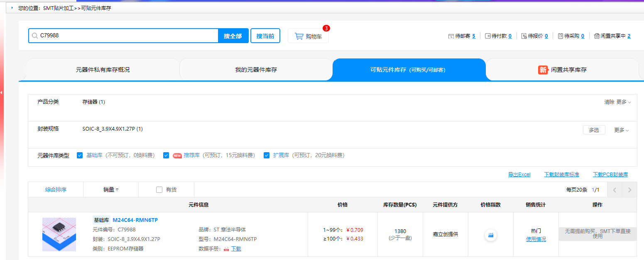Expand 更多 in the 产品分类 row
The height and width of the screenshot is (260, 644).
click(x=623, y=102)
